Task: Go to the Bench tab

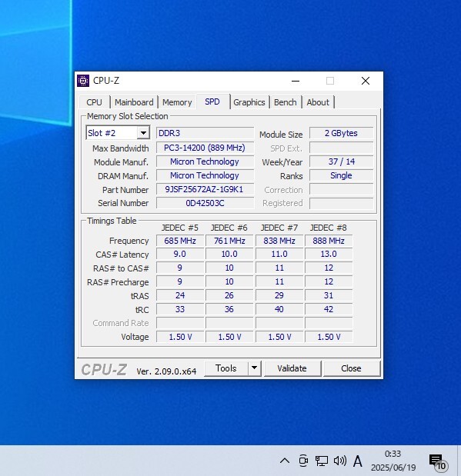Action: click(285, 102)
